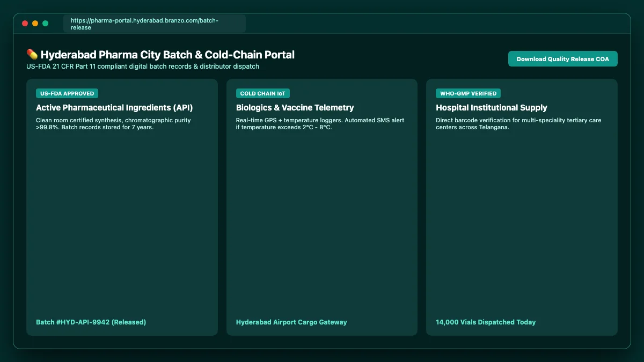The height and width of the screenshot is (362, 644).
Task: Click the green maximize window dot
Action: tap(45, 24)
